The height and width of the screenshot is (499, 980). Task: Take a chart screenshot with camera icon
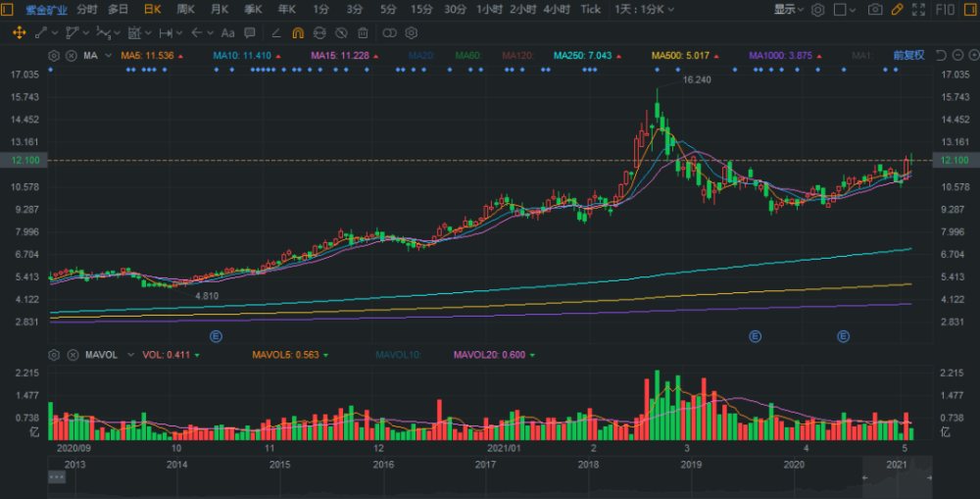tap(875, 10)
